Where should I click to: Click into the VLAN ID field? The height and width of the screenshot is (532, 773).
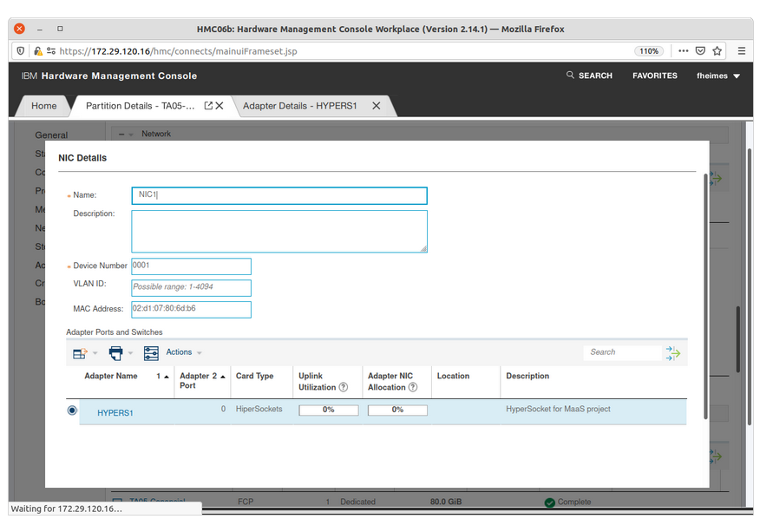tap(191, 287)
